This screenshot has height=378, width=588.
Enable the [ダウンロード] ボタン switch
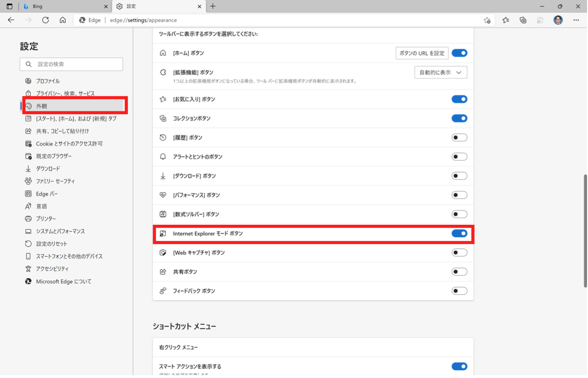[459, 176]
